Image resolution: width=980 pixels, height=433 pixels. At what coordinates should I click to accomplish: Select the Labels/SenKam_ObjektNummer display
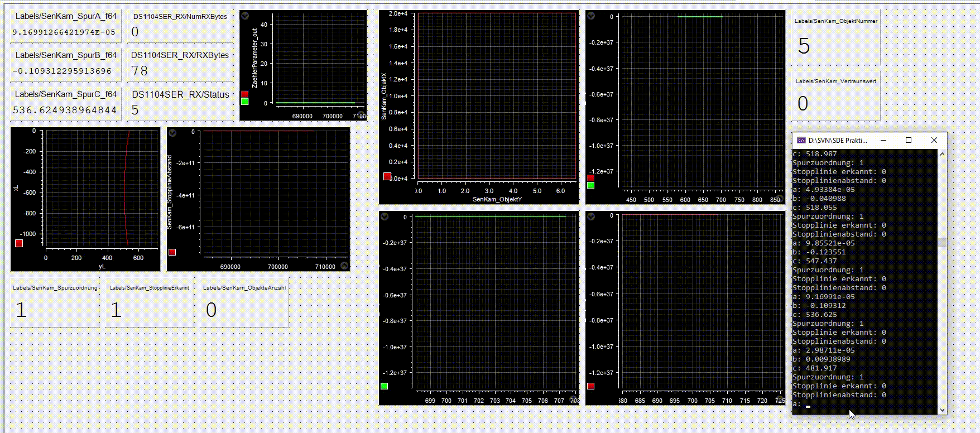(x=835, y=38)
